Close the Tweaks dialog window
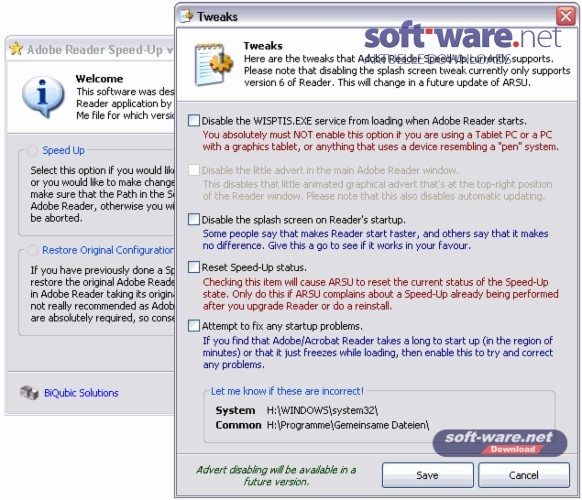This screenshot has height=500, width=582. pos(566,16)
